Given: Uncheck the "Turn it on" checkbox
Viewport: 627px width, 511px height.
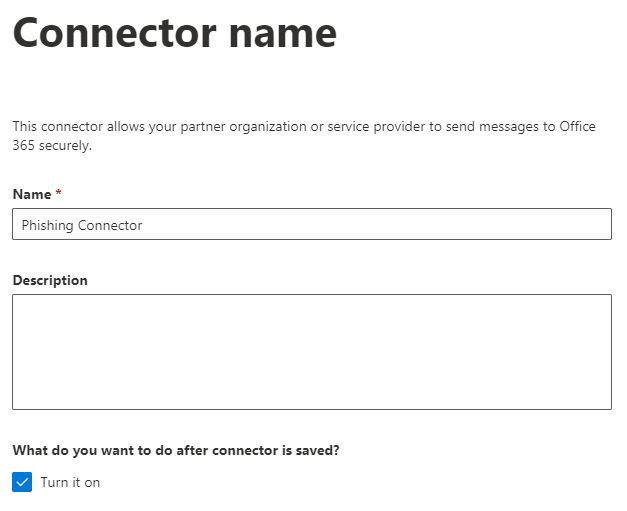Looking at the screenshot, I should point(22,482).
